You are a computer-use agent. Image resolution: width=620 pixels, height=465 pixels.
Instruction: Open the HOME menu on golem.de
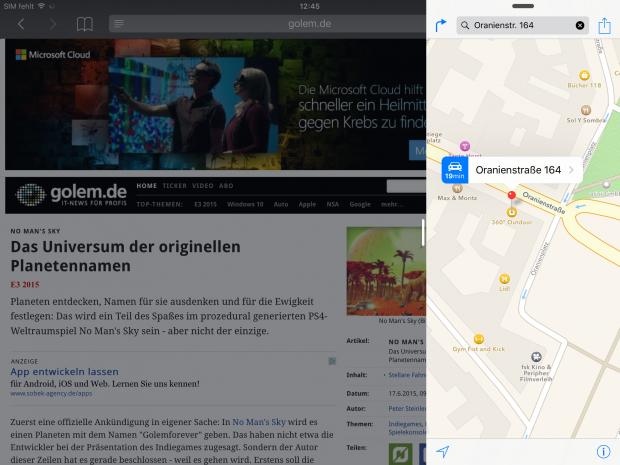click(147, 186)
